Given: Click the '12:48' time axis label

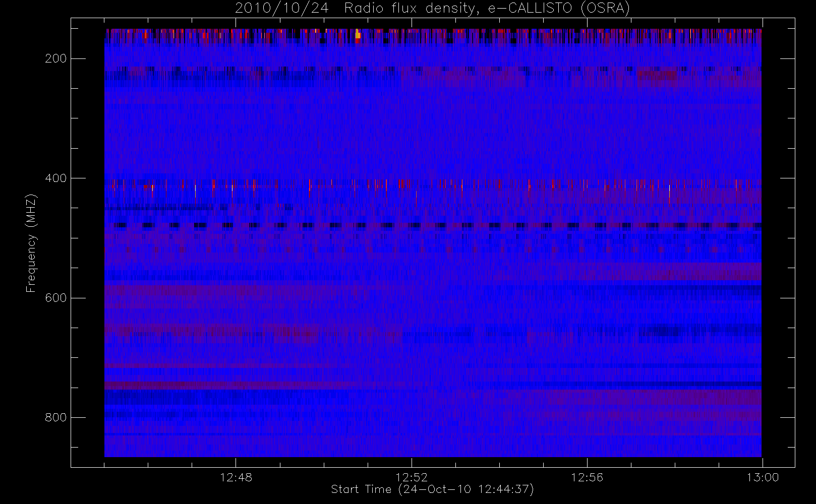Looking at the screenshot, I should pyautogui.click(x=236, y=477).
